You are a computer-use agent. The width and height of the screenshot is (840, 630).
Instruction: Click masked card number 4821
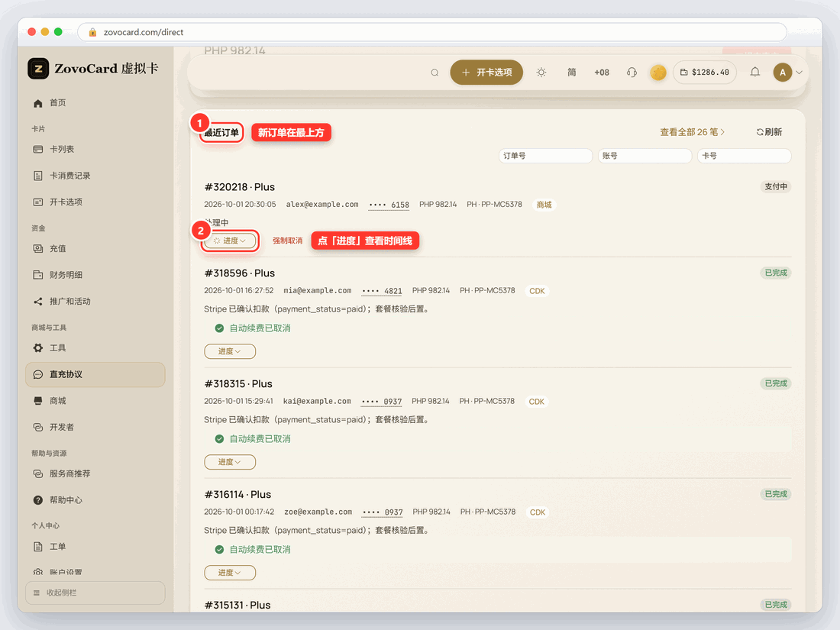point(382,291)
